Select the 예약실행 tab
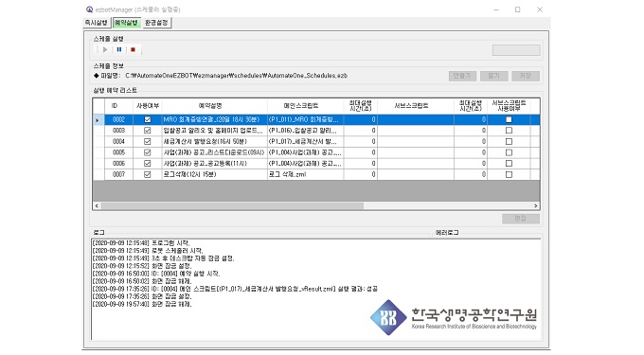 [126, 23]
